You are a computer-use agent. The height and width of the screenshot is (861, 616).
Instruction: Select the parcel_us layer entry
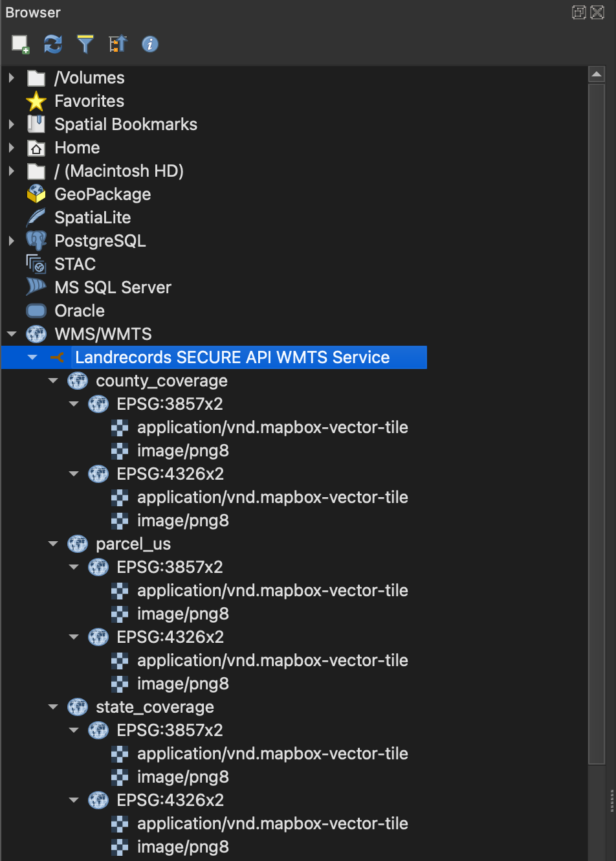[133, 544]
